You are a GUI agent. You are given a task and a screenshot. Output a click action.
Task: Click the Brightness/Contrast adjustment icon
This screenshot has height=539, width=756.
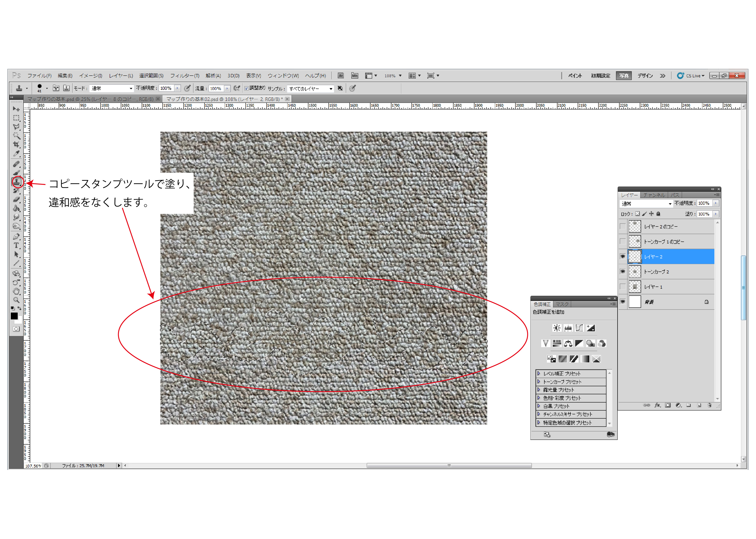pyautogui.click(x=557, y=328)
